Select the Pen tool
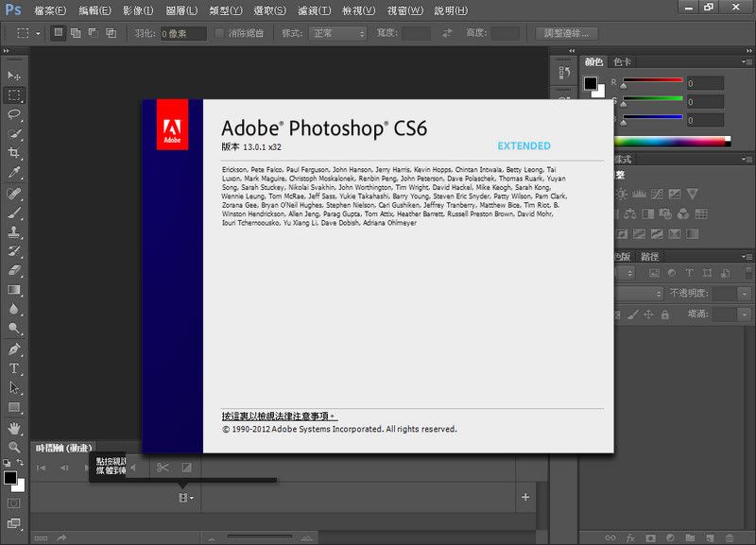Image resolution: width=756 pixels, height=545 pixels. [14, 349]
